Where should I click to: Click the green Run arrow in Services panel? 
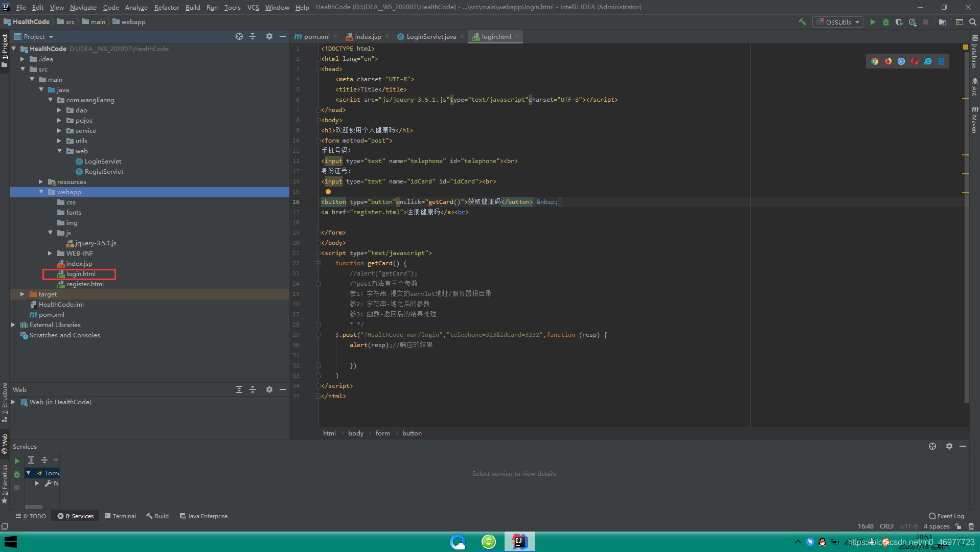[x=17, y=461]
